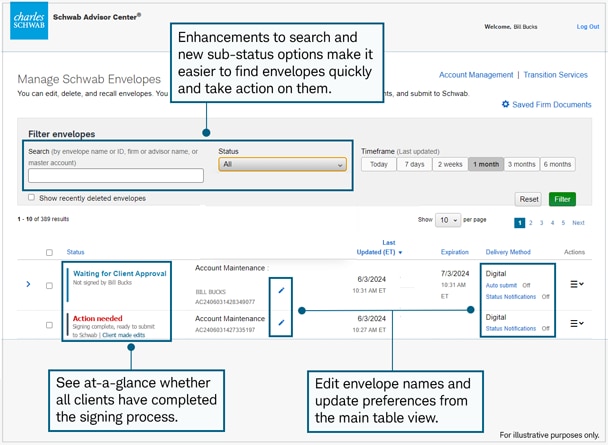
Task: Select the Waiting for Client Approval envelope checkbox
Action: point(49,286)
